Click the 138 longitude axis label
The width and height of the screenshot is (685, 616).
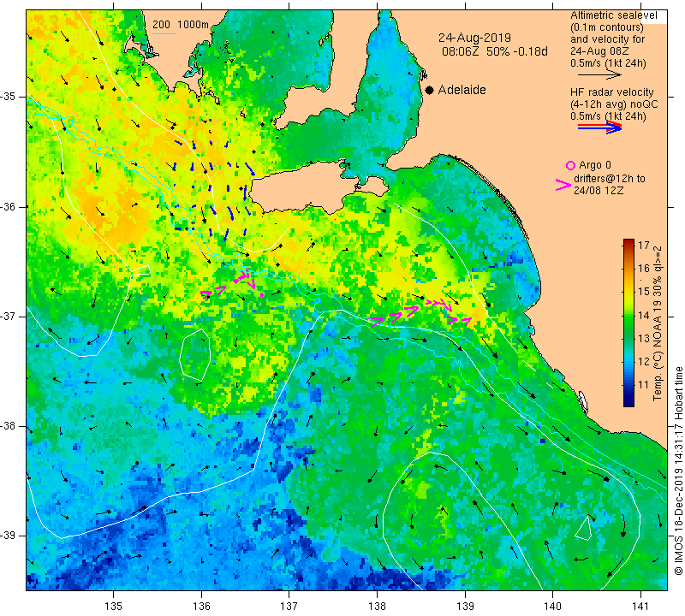377,606
